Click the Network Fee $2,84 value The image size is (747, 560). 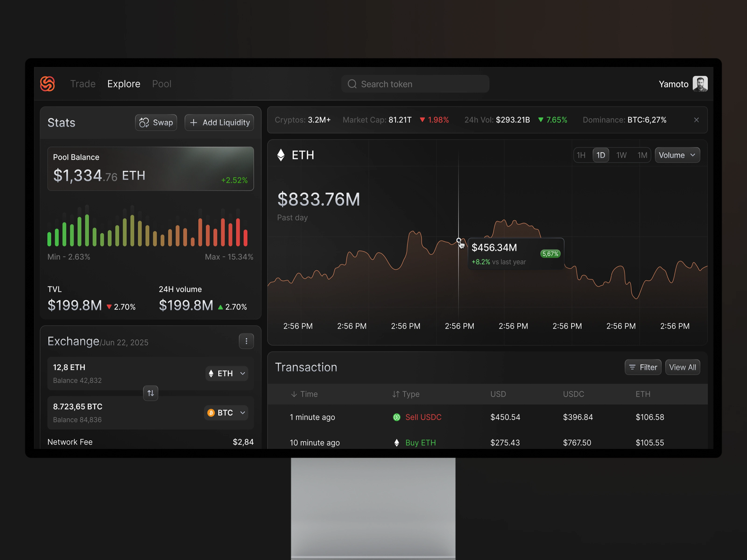(243, 442)
